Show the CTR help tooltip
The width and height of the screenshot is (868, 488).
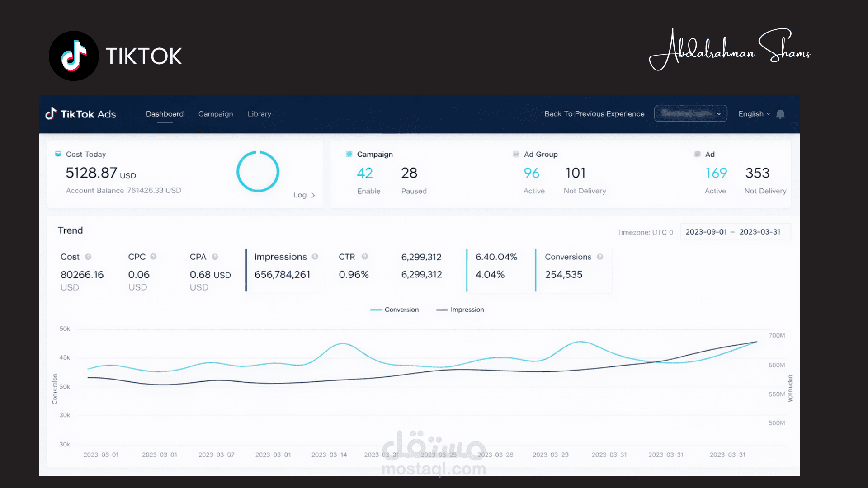click(x=365, y=257)
